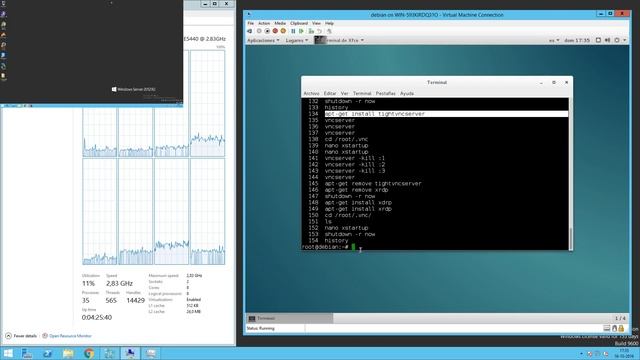Open the Clipboard menu in Virtual Machine Connection
Screen dimensions: 640x360
[x=299, y=23]
